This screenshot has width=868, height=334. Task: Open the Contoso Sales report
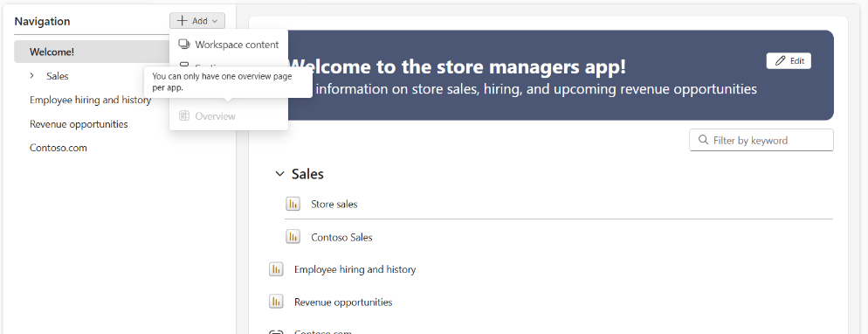(x=341, y=238)
